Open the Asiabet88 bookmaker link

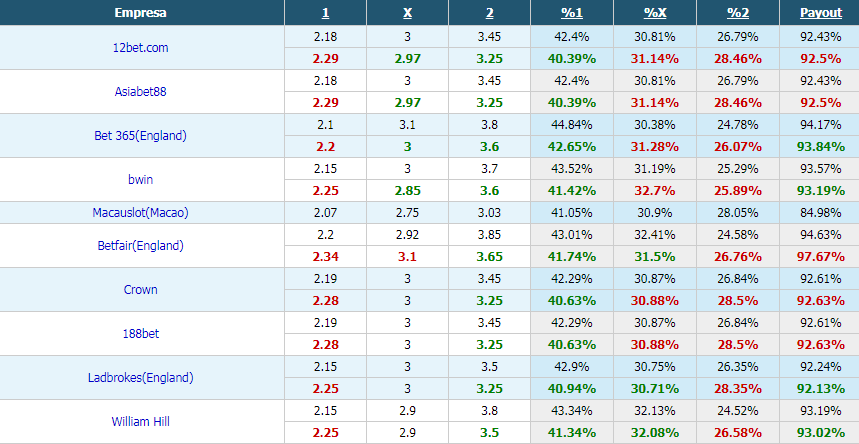(140, 92)
